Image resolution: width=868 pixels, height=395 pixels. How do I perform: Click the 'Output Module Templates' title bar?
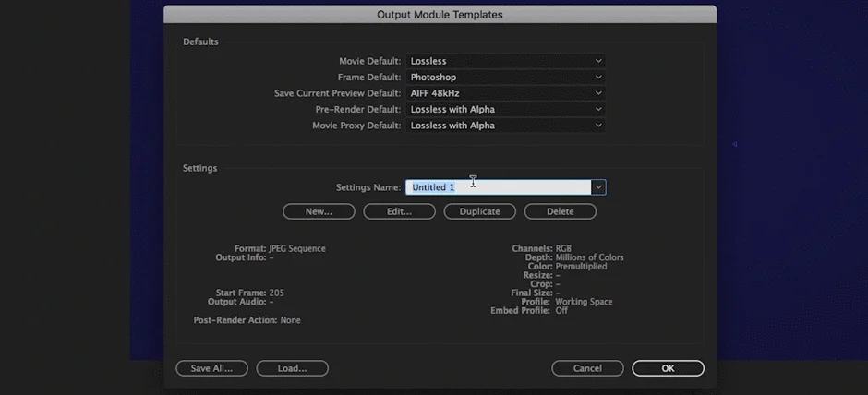tap(440, 15)
